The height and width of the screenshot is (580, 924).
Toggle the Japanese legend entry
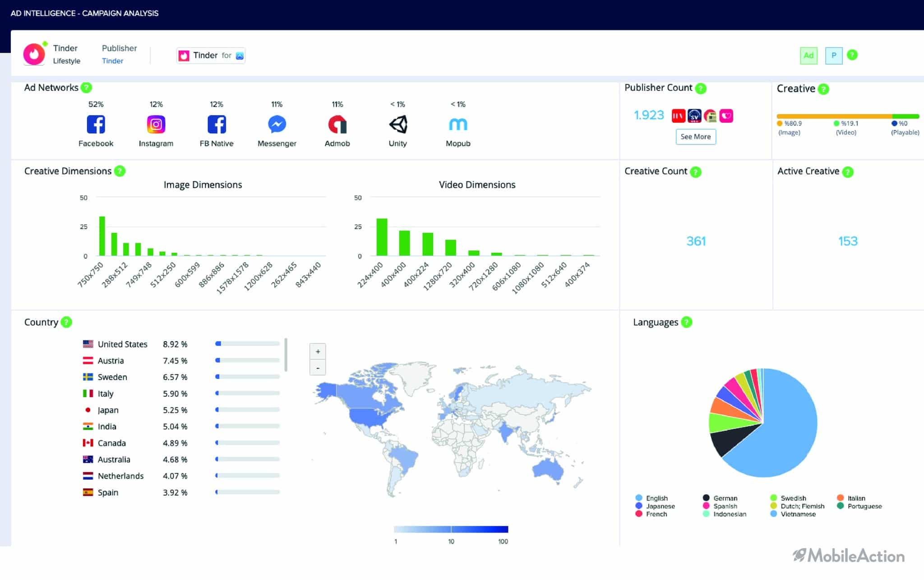(655, 506)
